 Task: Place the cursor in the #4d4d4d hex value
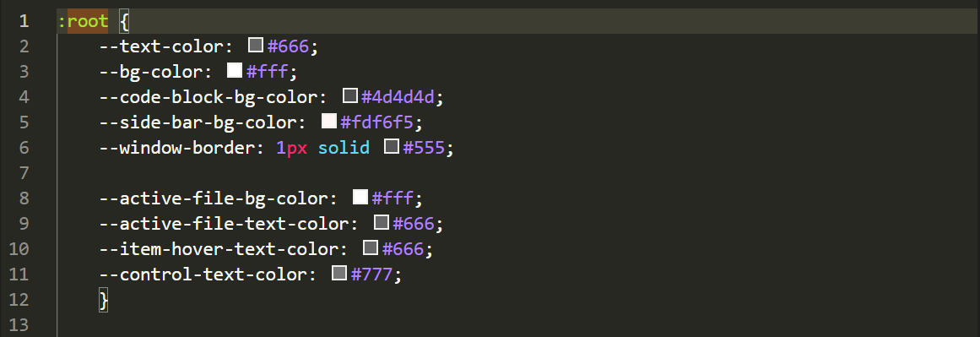pos(398,97)
